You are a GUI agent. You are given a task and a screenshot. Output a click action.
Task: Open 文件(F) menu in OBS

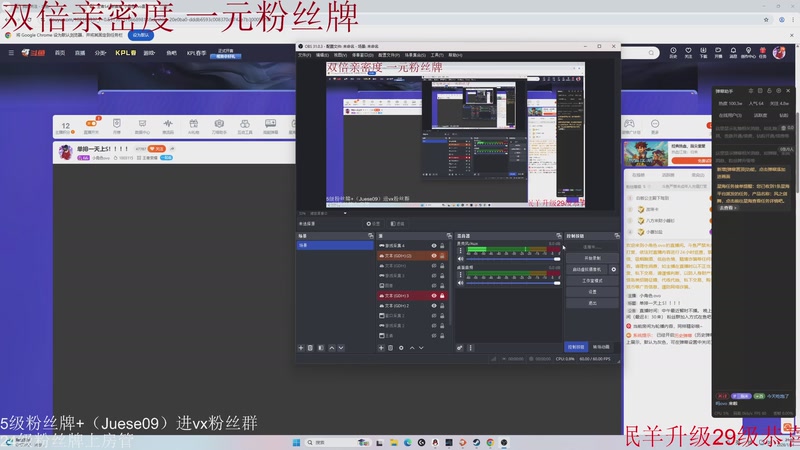(x=304, y=55)
